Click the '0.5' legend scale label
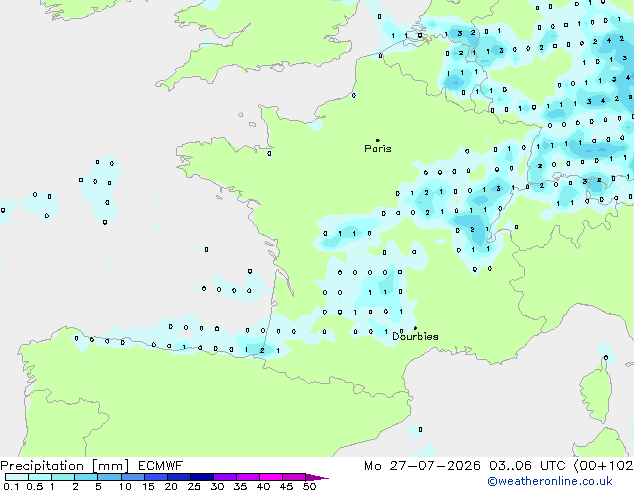The height and width of the screenshot is (490, 634). [x=35, y=486]
